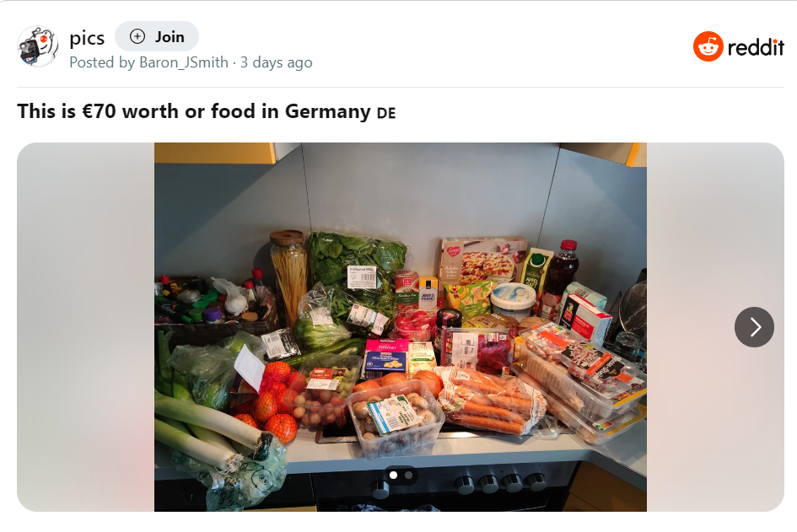The height and width of the screenshot is (532, 797).
Task: Select the second gallery dot indicator
Action: 409,476
